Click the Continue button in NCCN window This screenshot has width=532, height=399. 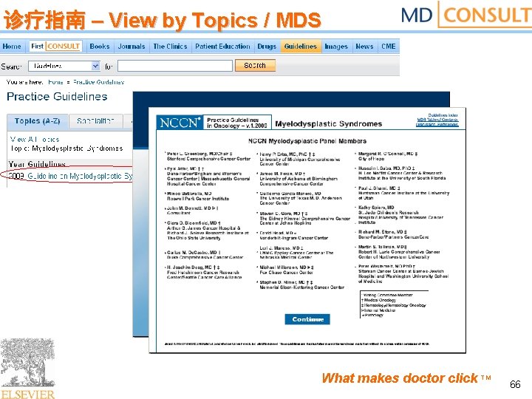(x=307, y=319)
